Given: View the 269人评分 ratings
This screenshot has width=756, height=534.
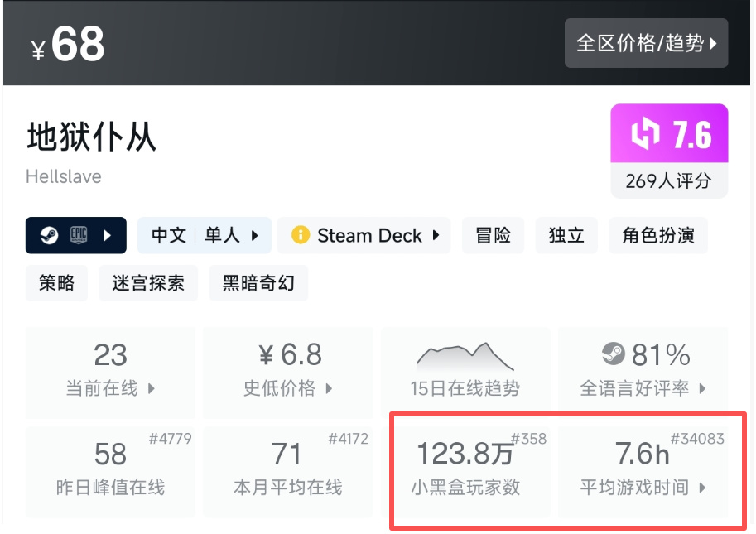Looking at the screenshot, I should pos(669,180).
